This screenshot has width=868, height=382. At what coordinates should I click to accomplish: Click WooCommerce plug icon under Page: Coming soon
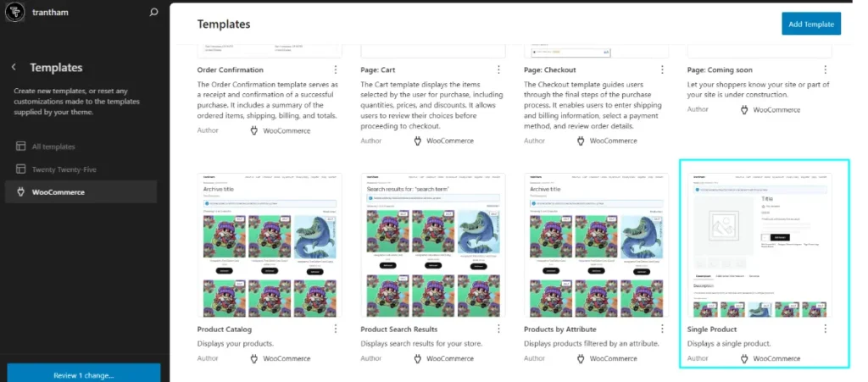(744, 109)
